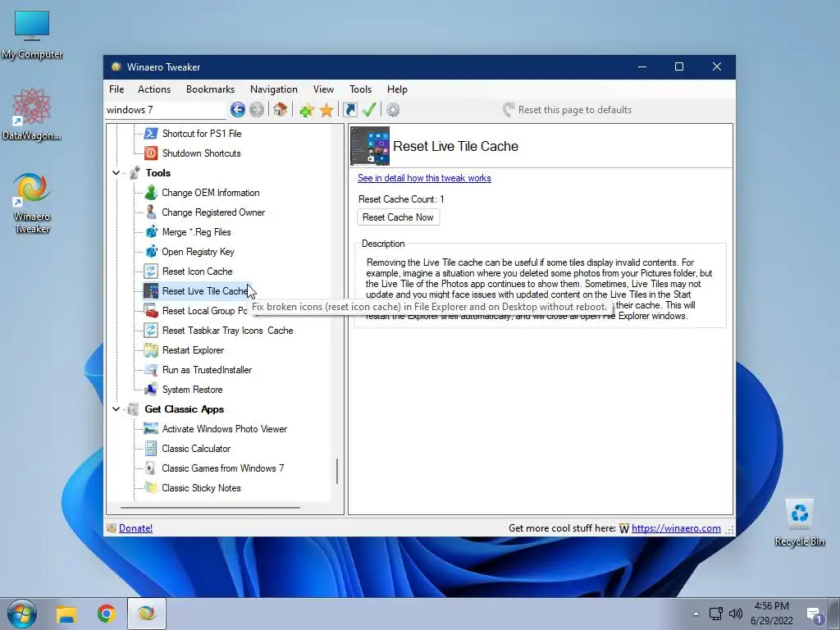The width and height of the screenshot is (840, 630).
Task: Click the Forward navigation arrow icon
Action: point(257,110)
